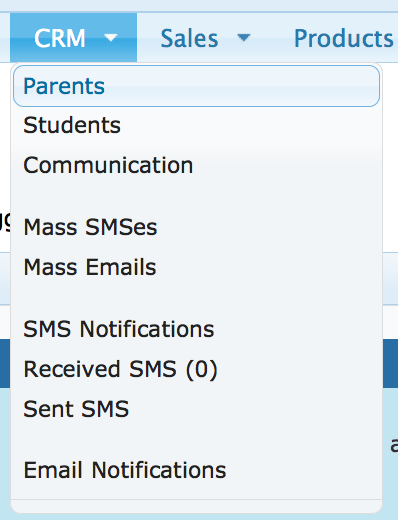Open Sent SMS list
This screenshot has width=398, height=520.
tap(196, 409)
